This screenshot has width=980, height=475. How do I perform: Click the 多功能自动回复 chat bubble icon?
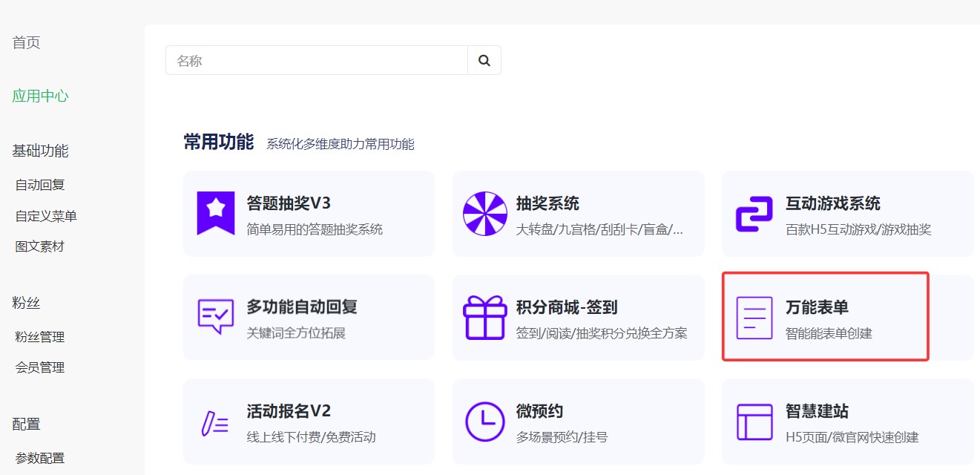pos(215,317)
